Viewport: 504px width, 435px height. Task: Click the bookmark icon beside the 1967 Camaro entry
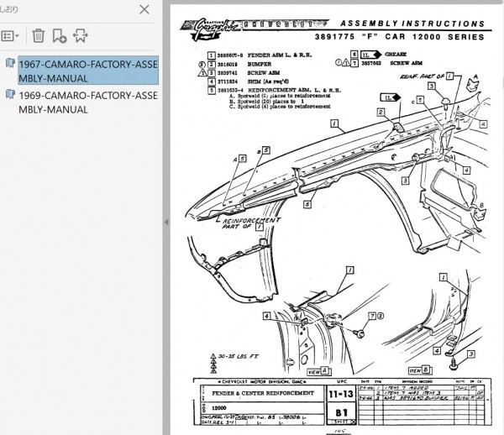point(10,63)
